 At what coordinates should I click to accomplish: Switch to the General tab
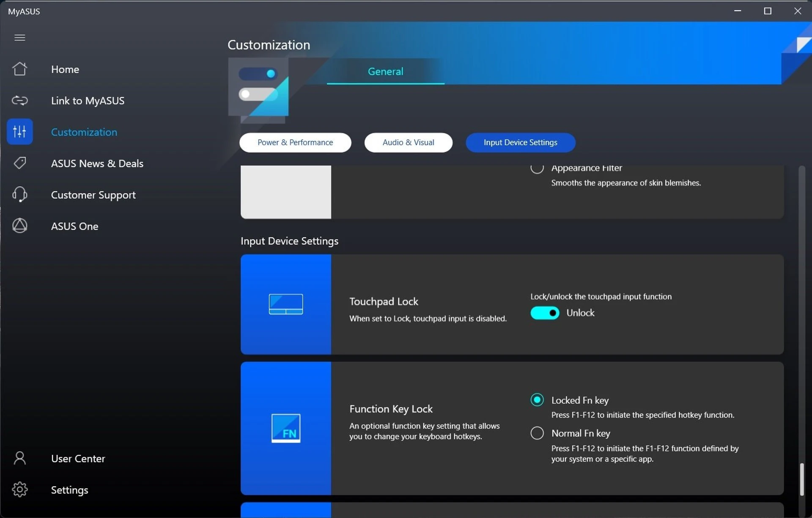tap(385, 72)
